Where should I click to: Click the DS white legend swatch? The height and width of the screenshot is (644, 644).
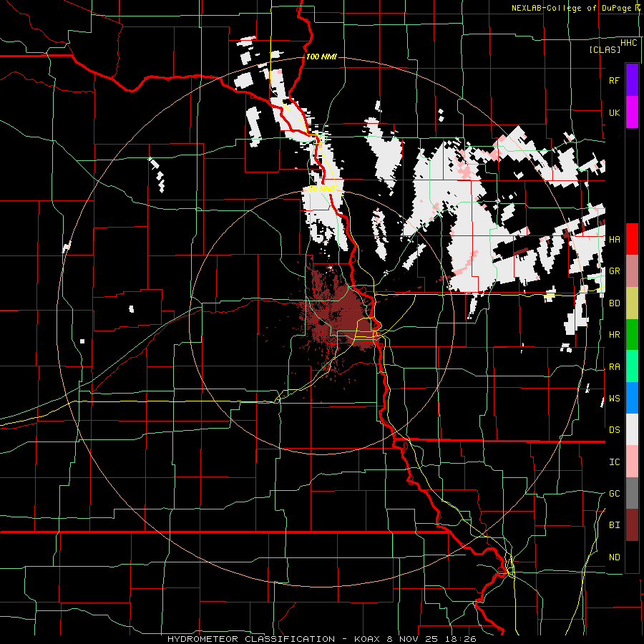[x=632, y=429]
